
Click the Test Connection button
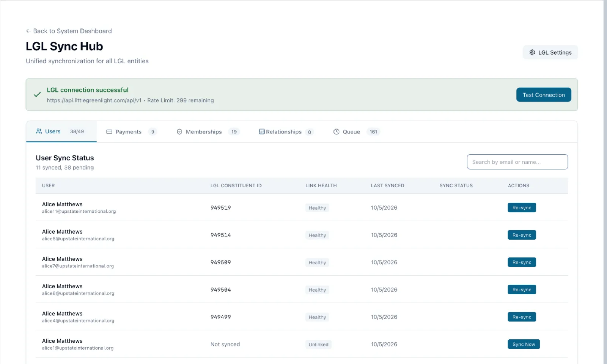(544, 95)
